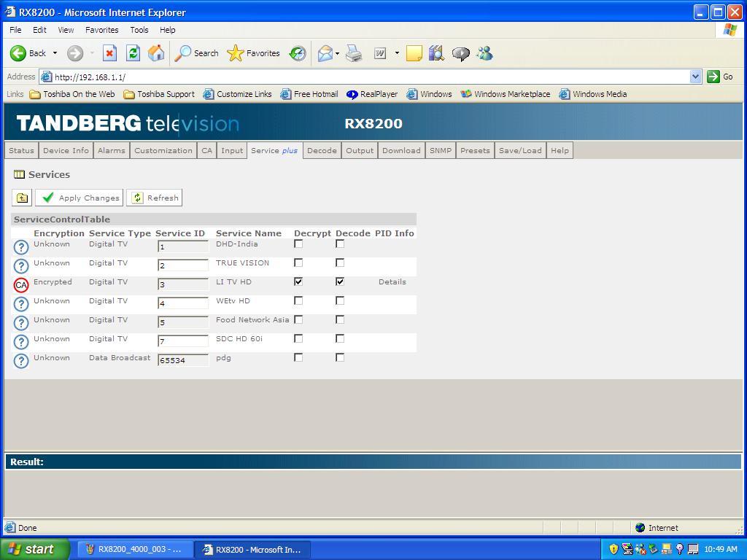Click the Print toolbar icon
Viewport: 747px width, 560px height.
click(355, 53)
